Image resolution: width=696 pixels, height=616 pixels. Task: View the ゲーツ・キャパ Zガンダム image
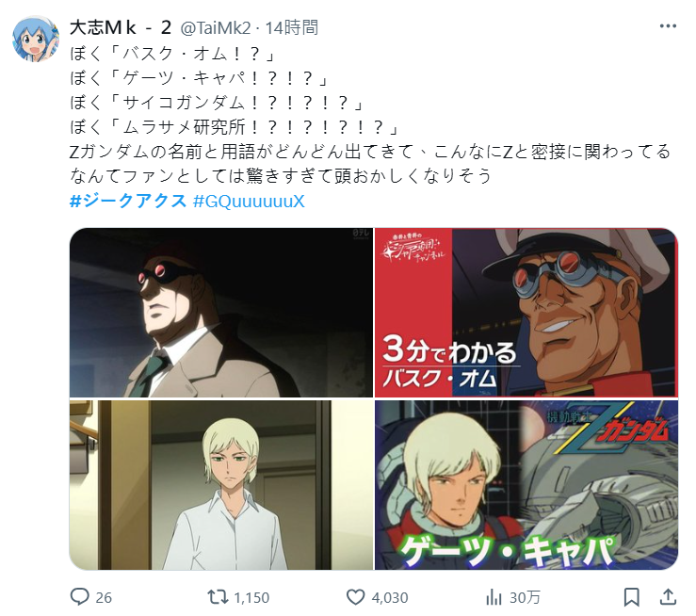click(526, 485)
